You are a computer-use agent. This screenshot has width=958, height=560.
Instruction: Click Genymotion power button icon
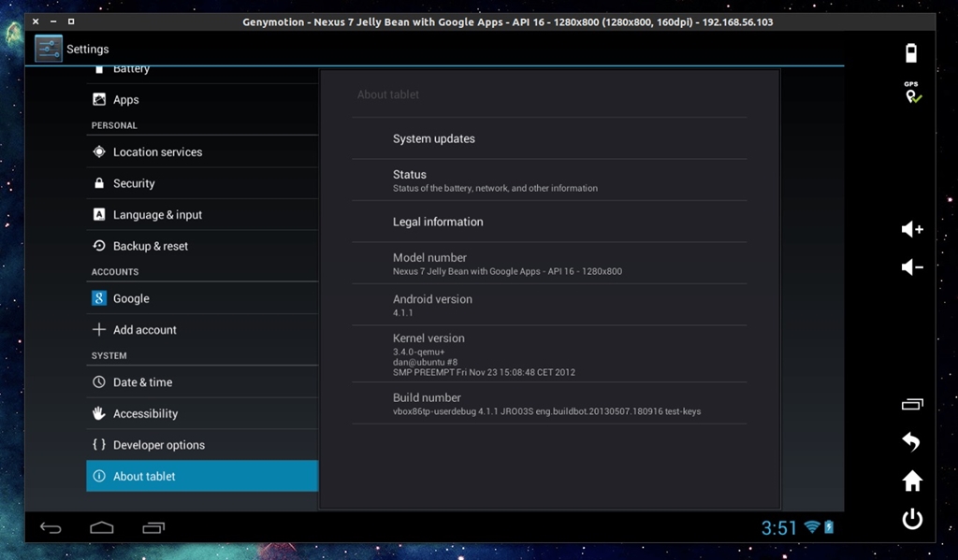[x=912, y=519]
